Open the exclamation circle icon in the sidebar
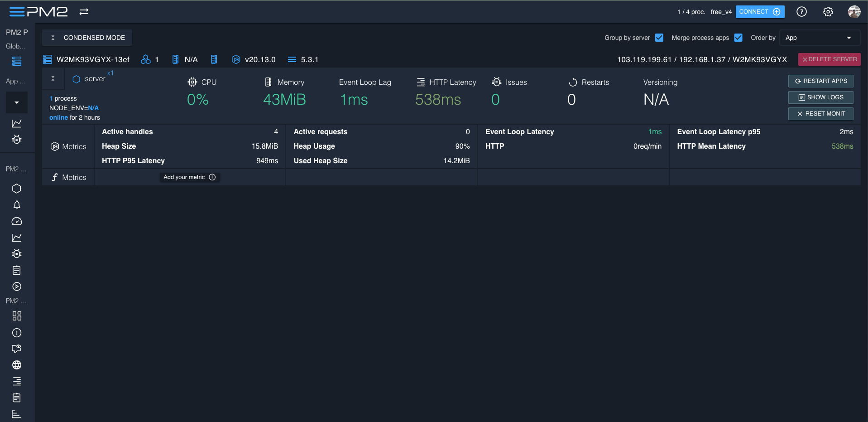Image resolution: width=868 pixels, height=422 pixels. click(x=17, y=333)
